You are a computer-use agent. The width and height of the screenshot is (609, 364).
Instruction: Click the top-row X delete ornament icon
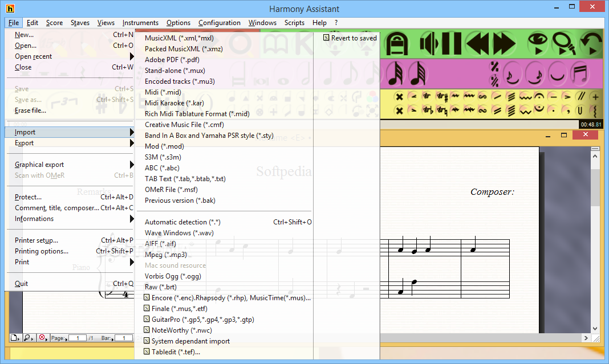399,97
